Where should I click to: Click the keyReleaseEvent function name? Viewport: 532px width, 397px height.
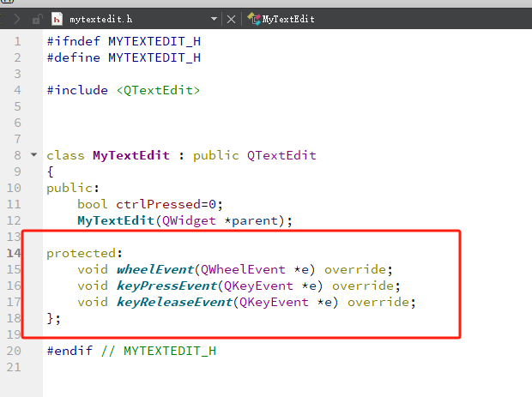174,302
